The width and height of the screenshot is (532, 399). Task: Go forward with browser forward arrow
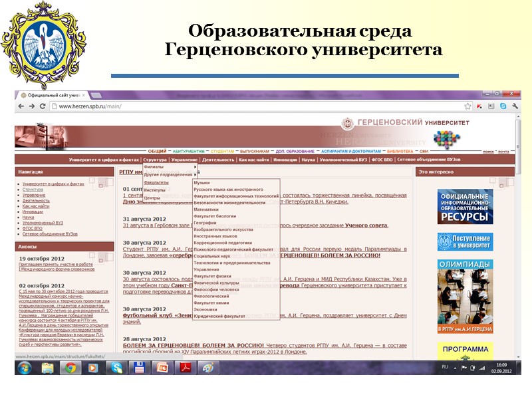(32, 106)
